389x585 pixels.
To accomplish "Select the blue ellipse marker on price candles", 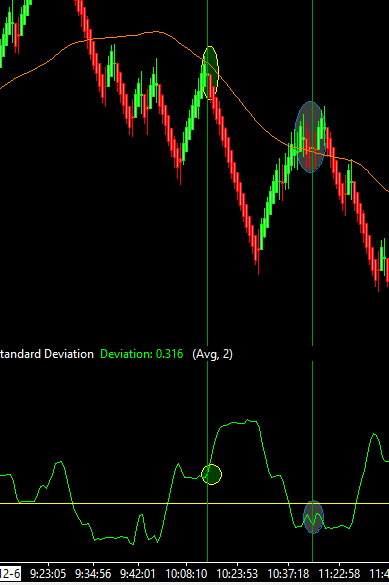I will pyautogui.click(x=310, y=137).
